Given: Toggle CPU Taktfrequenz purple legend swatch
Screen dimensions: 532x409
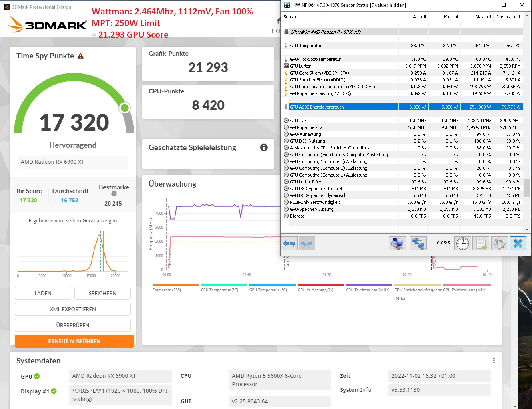Looking at the screenshot, I should pyautogui.click(x=369, y=285).
